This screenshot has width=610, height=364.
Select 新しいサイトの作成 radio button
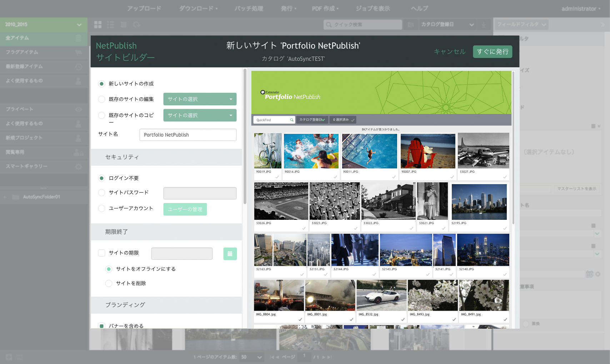(x=102, y=84)
